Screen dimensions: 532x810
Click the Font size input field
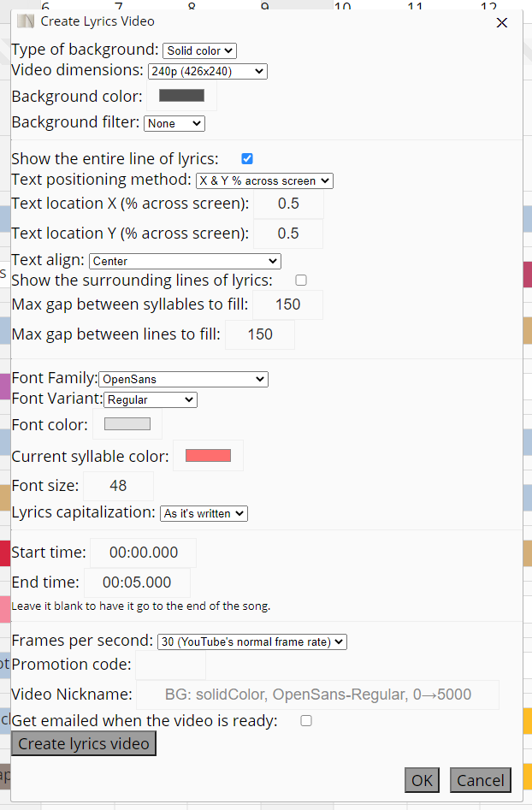[118, 486]
